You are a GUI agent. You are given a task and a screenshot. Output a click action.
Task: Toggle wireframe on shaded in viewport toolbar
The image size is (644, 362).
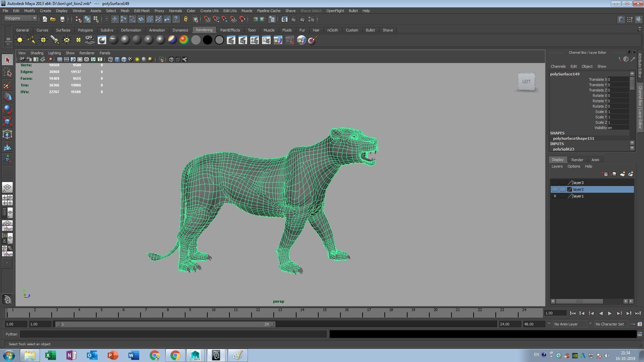[x=124, y=59]
